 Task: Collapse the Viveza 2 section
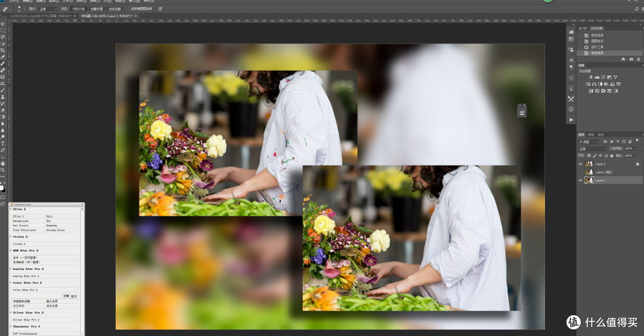[11, 237]
